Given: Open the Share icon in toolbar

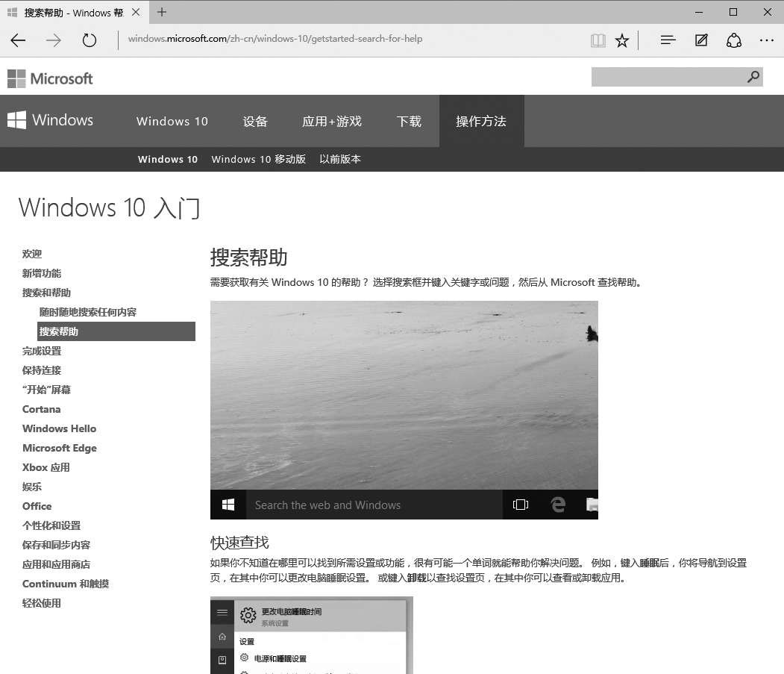Looking at the screenshot, I should pyautogui.click(x=733, y=40).
